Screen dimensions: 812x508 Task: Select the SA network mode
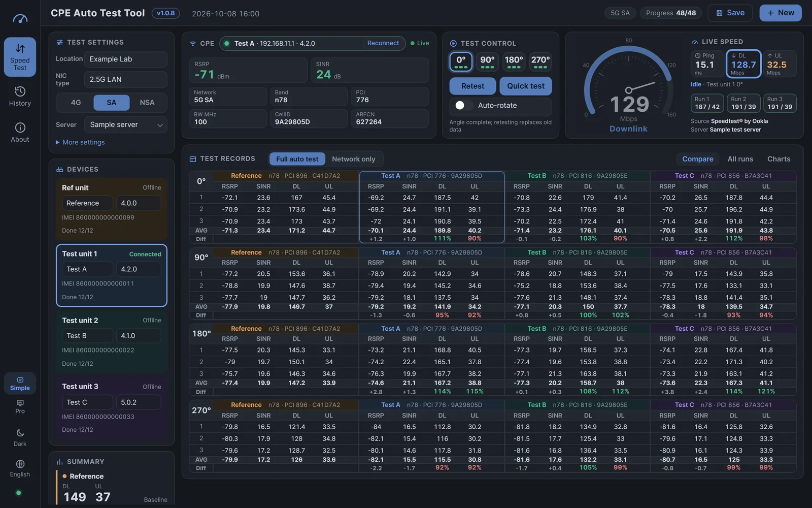(112, 103)
